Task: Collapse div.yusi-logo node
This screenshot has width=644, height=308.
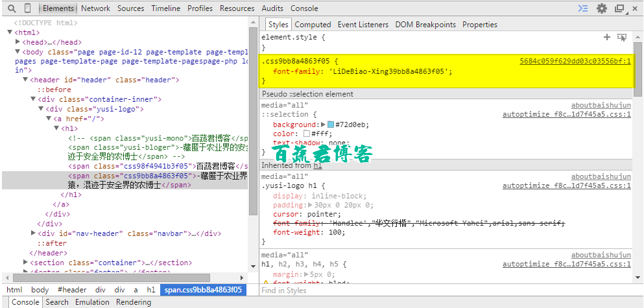Action: point(41,109)
